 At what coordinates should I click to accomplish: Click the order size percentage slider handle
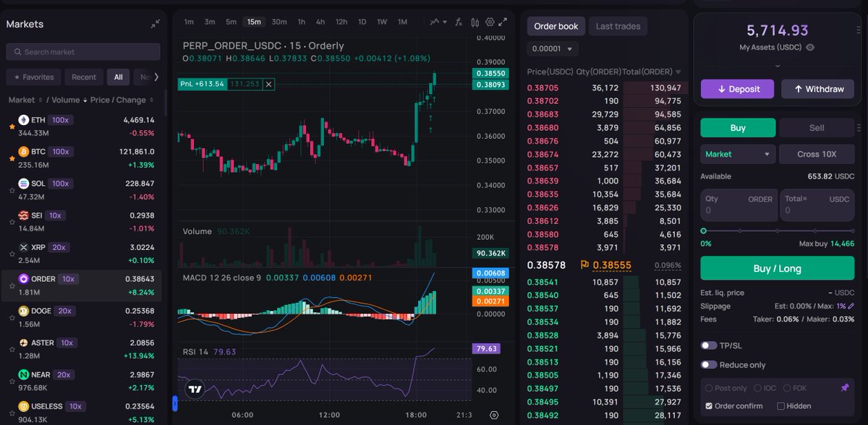click(x=703, y=231)
